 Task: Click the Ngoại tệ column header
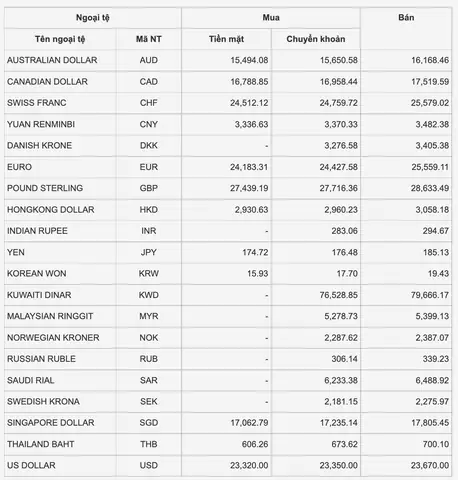(x=93, y=18)
